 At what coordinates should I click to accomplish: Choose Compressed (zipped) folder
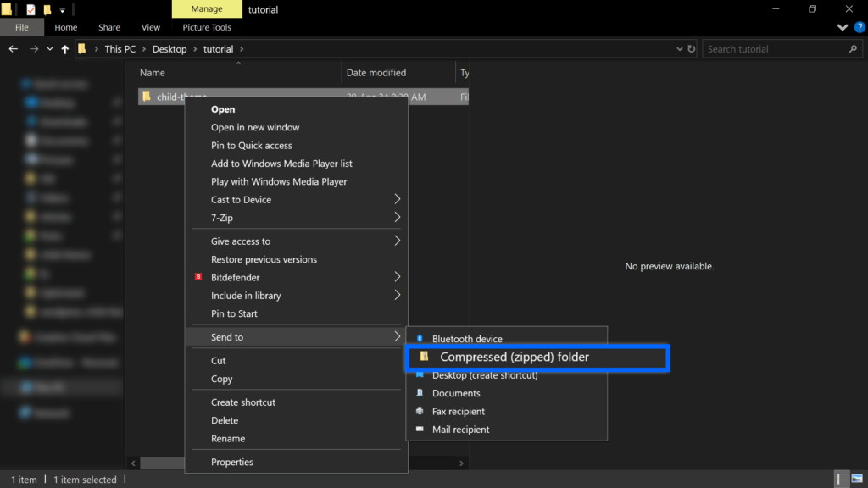pos(537,358)
